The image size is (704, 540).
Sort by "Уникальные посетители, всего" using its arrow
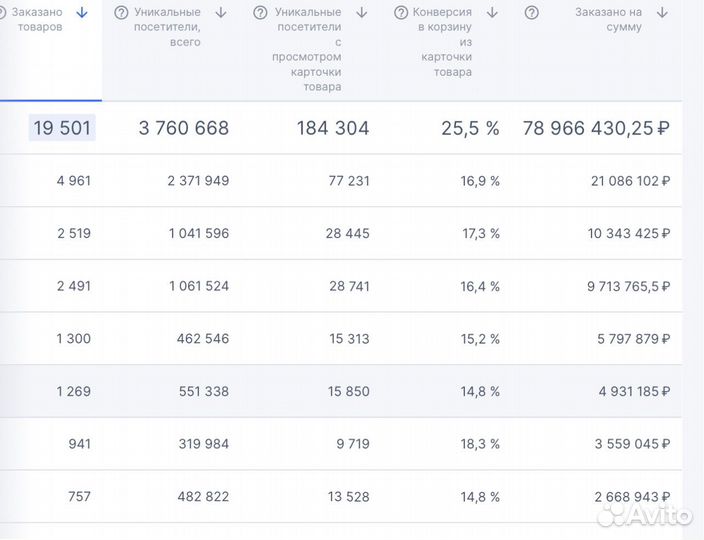pyautogui.click(x=221, y=13)
